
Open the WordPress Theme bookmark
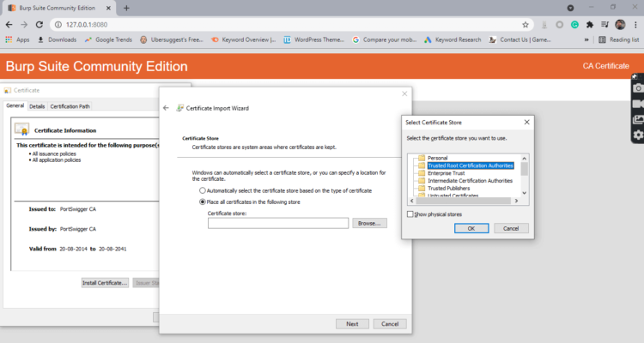[x=314, y=39]
